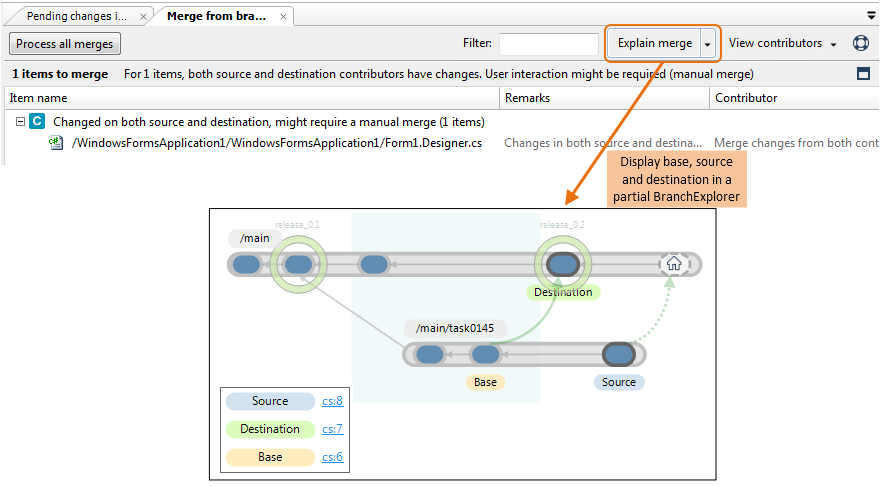Select the home workspace changeset icon

coord(674,264)
